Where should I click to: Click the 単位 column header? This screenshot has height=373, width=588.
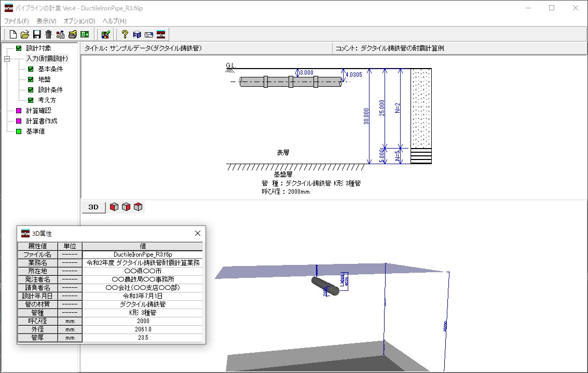click(70, 246)
